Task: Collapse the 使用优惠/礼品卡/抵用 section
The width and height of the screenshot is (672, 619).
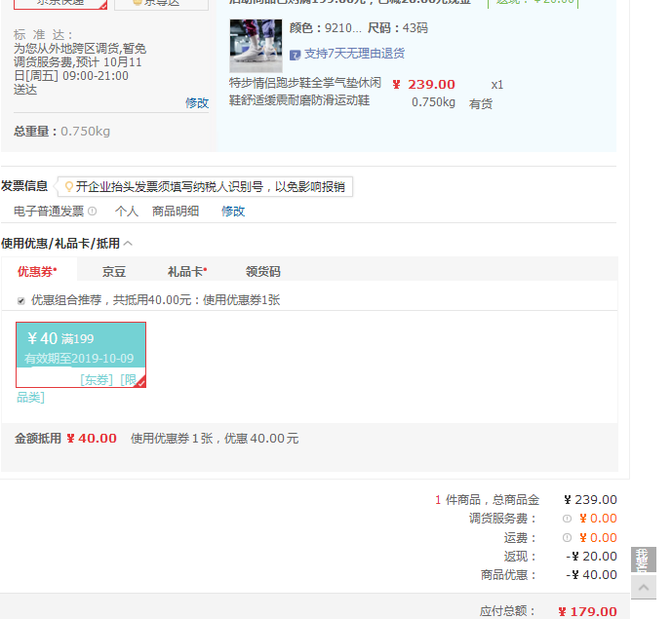Action: point(128,244)
